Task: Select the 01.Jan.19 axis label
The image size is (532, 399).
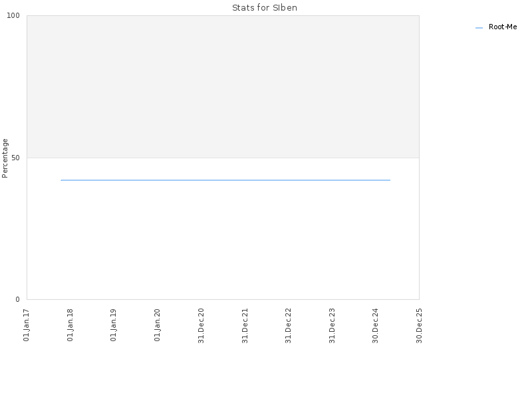Action: [x=113, y=325]
